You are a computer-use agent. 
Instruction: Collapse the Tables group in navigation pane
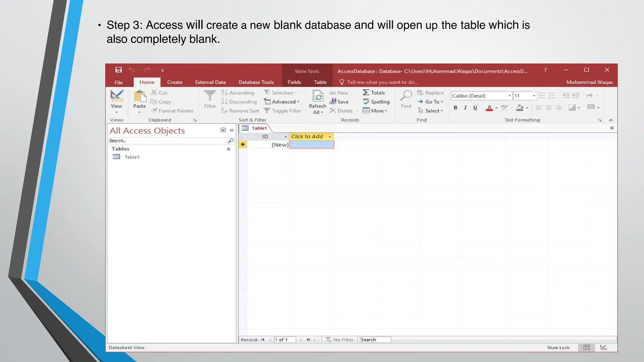tap(229, 149)
